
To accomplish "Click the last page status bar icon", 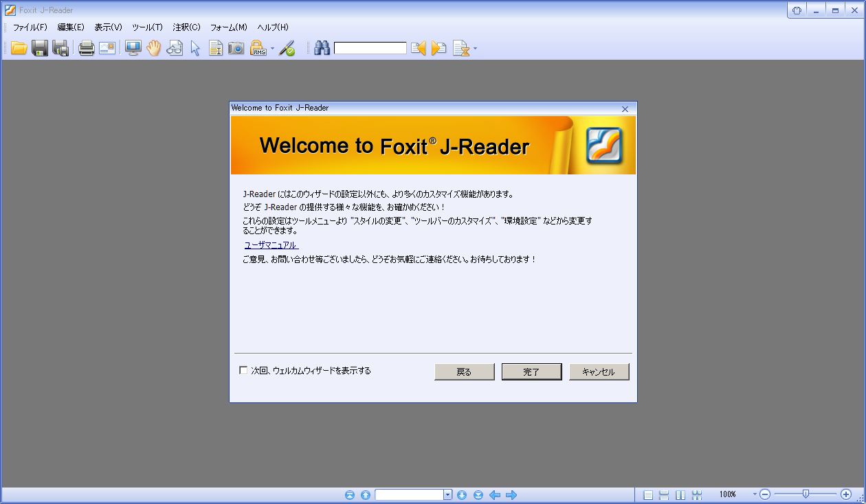I will [478, 494].
